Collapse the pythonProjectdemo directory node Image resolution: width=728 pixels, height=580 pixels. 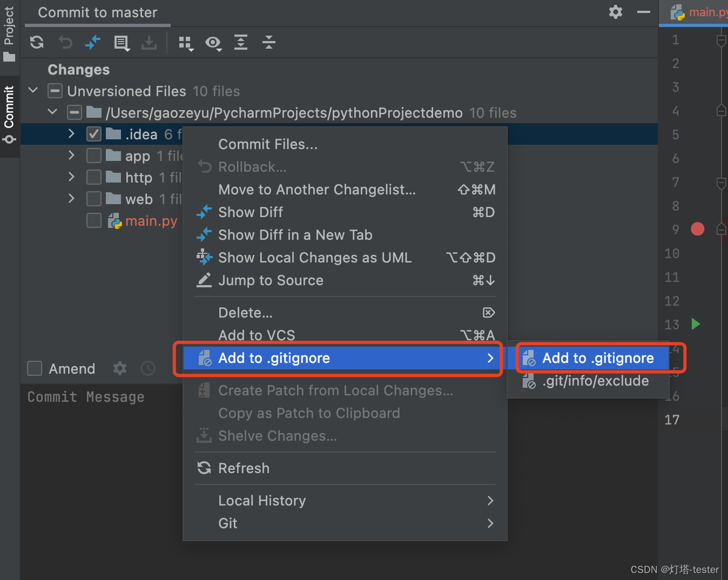pos(52,112)
